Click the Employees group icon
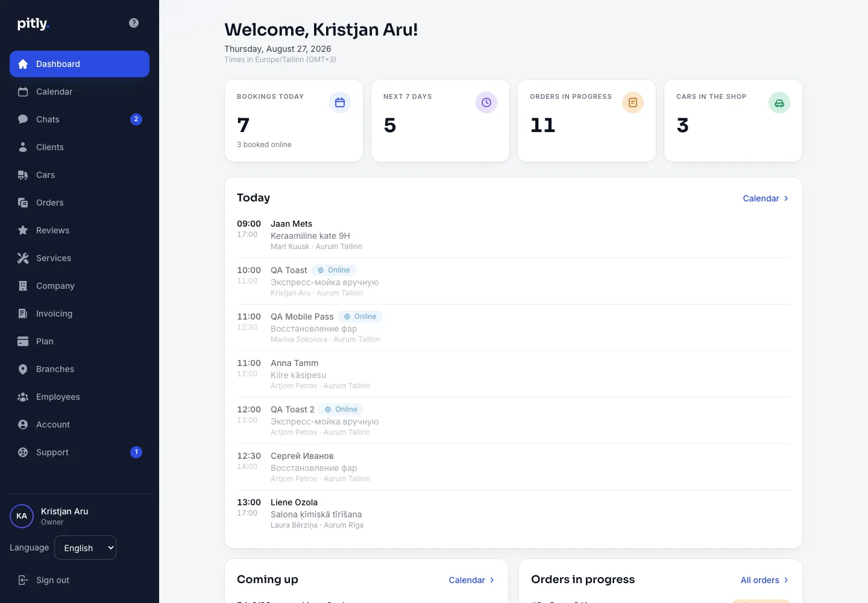Image resolution: width=868 pixels, height=603 pixels. tap(23, 397)
